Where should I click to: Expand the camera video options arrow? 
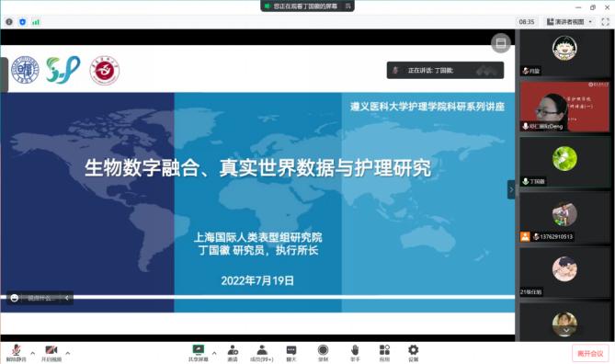(x=68, y=353)
